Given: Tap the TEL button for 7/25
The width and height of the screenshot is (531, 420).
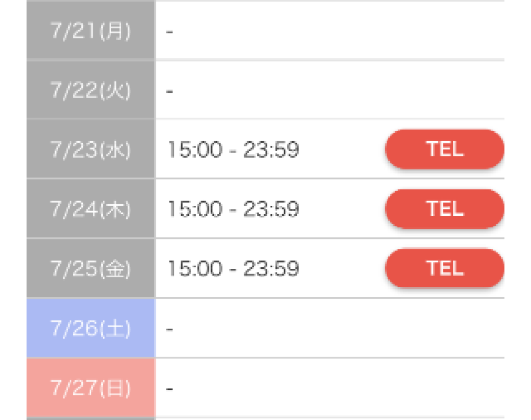Looking at the screenshot, I should click(x=444, y=268).
